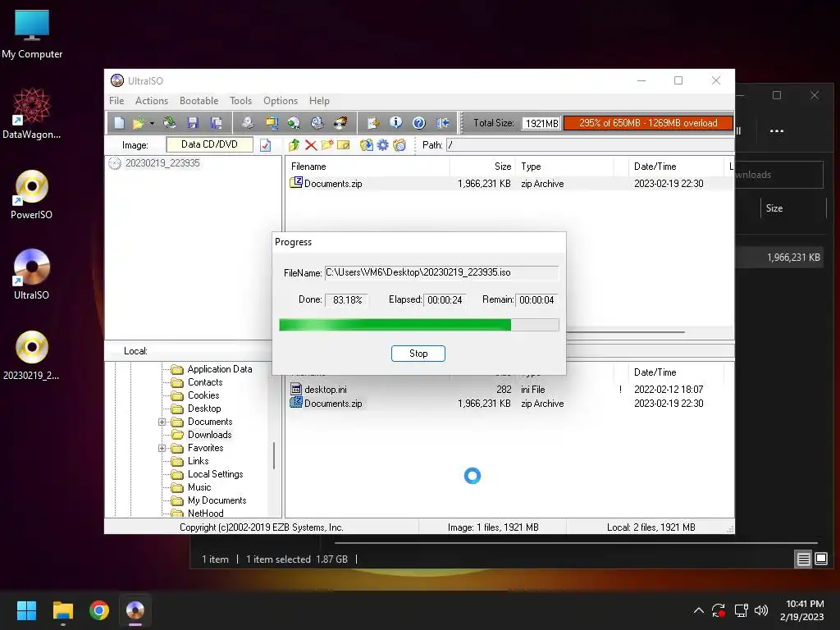Click the Save As toolbar icon
Image resolution: width=840 pixels, height=630 pixels.
coord(216,123)
